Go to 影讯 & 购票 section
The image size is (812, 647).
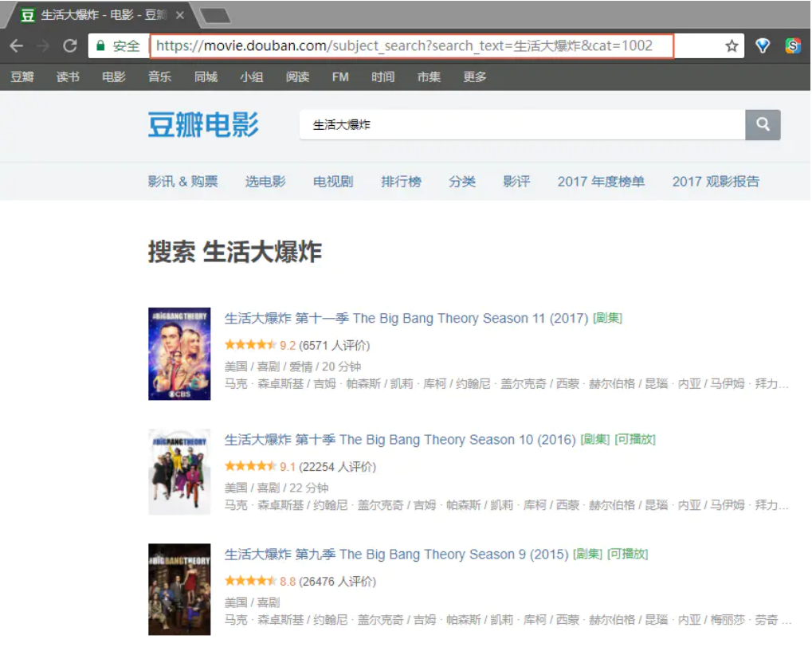pyautogui.click(x=182, y=182)
